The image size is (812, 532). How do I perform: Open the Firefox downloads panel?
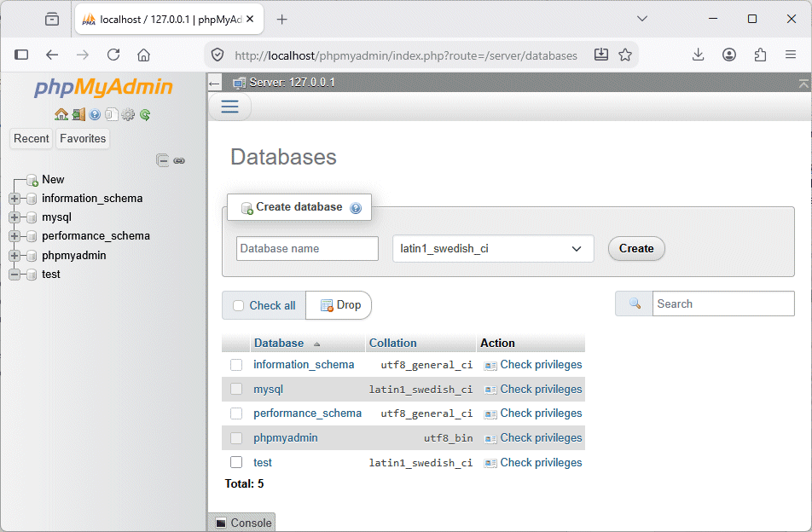(x=698, y=55)
